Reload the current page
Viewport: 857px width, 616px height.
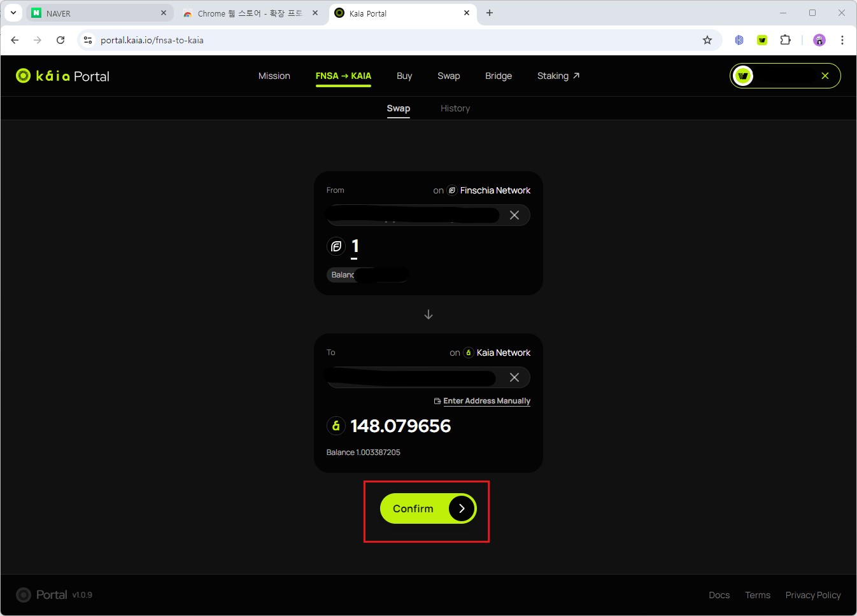pos(60,40)
